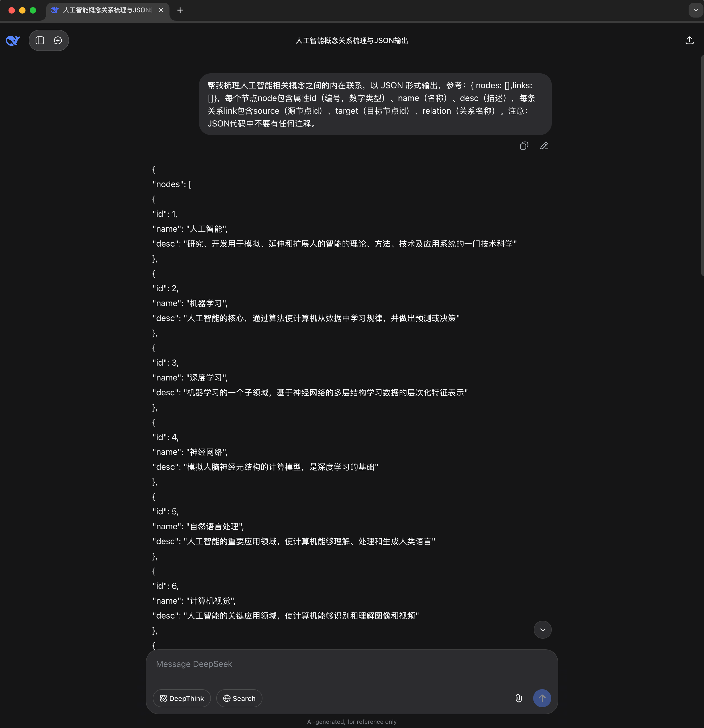
Task: Click the green macOS fullscreen button
Action: coord(33,10)
